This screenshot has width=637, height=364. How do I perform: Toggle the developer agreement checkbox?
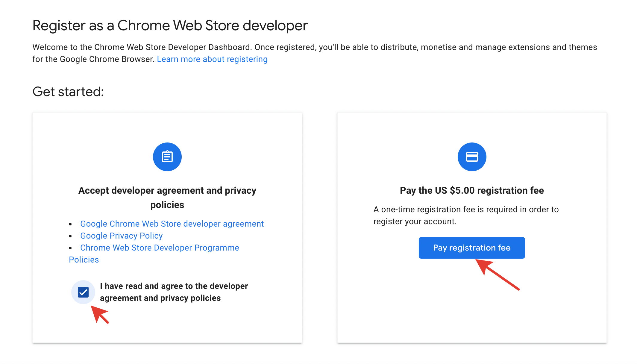point(83,292)
